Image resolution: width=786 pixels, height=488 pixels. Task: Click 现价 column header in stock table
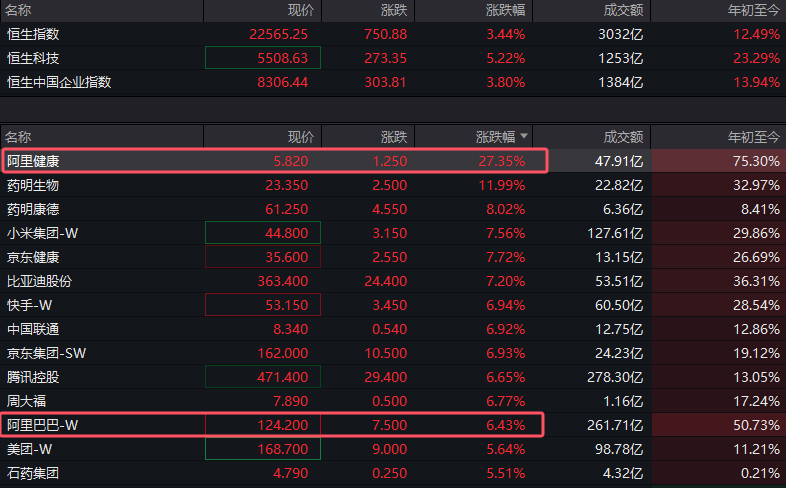tap(301, 137)
